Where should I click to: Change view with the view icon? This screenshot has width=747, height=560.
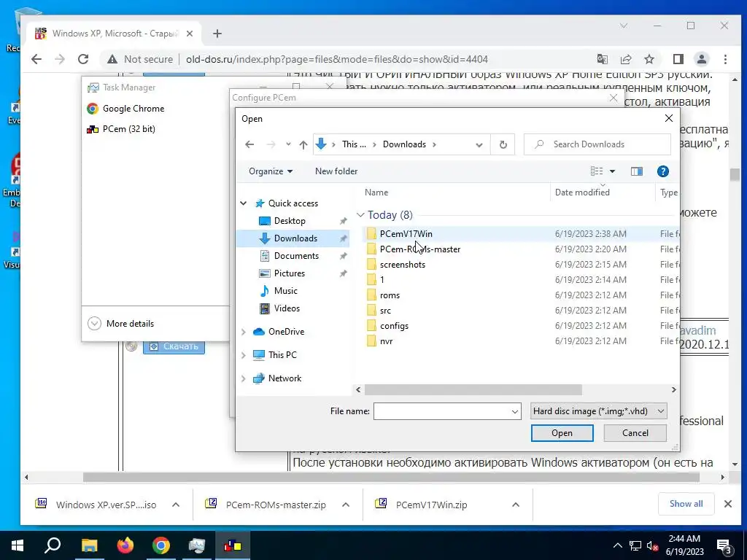click(x=597, y=171)
